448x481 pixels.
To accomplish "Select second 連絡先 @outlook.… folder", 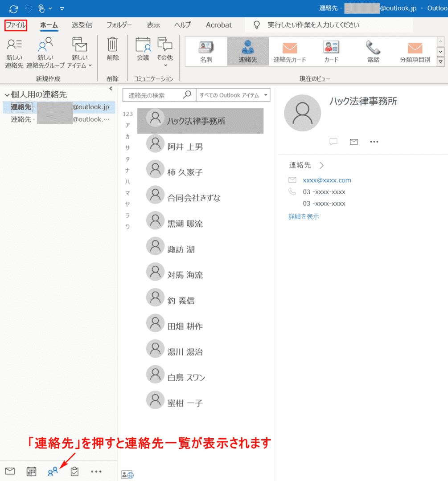I will 59,119.
